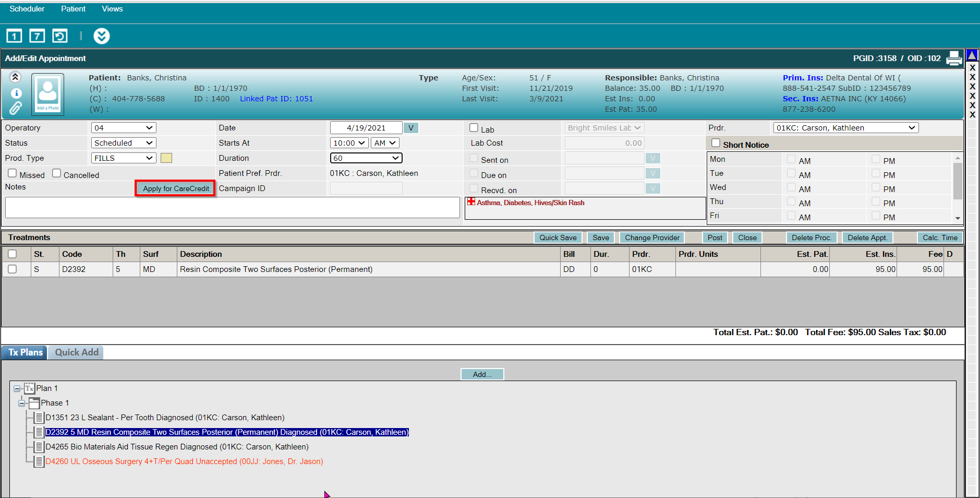
Task: Open patient attachments paperclip icon
Action: tap(16, 109)
